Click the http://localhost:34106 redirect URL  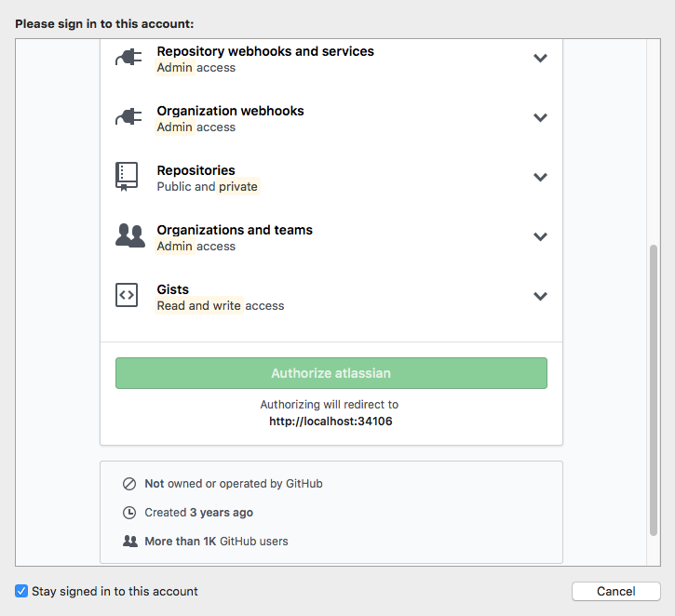331,422
